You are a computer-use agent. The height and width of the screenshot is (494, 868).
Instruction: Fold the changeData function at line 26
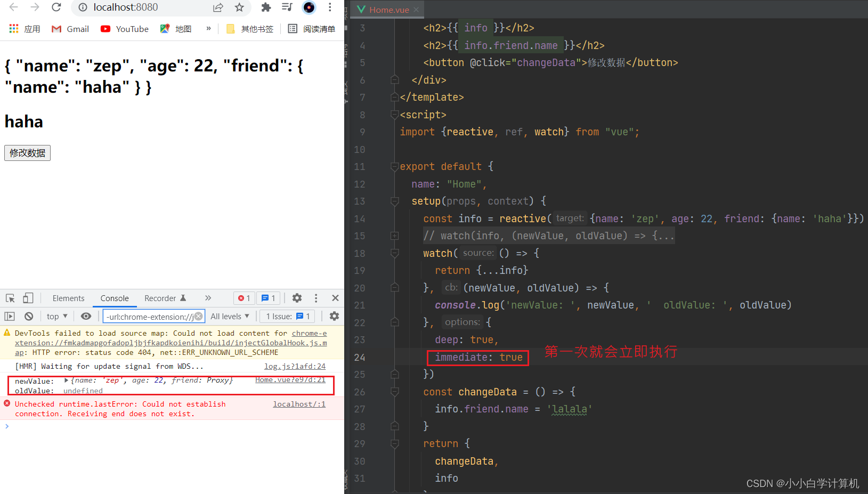[x=395, y=392]
